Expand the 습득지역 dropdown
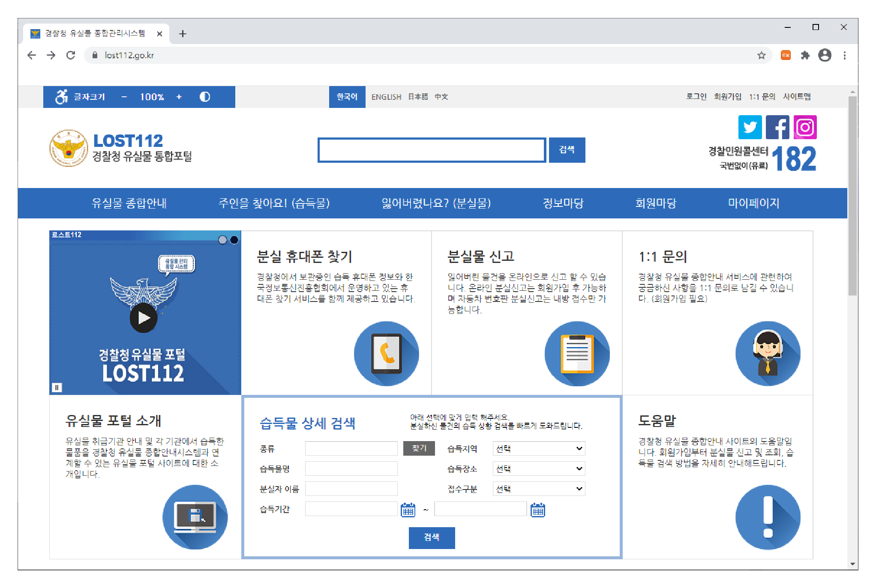876x588 pixels. [539, 448]
